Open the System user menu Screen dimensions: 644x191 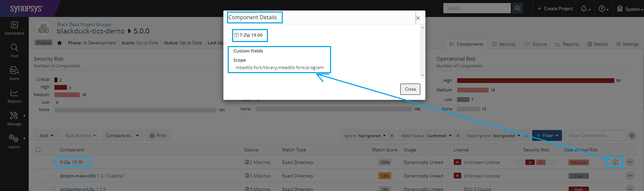pyautogui.click(x=630, y=9)
